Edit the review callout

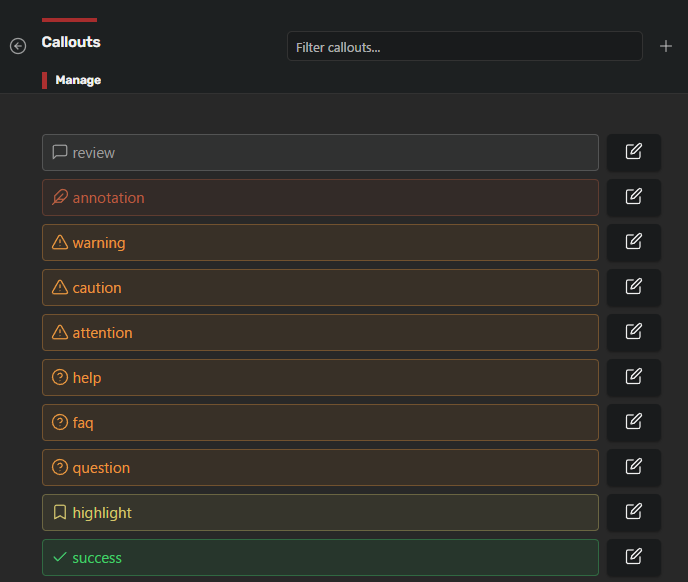pyautogui.click(x=634, y=152)
